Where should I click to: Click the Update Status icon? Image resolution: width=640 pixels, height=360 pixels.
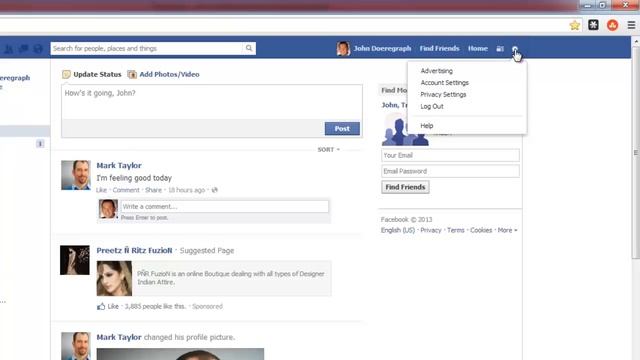pos(66,74)
